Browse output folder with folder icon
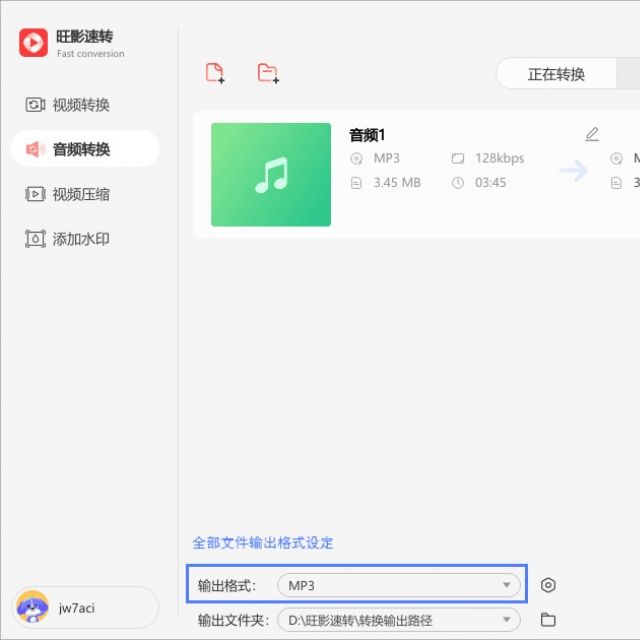This screenshot has height=640, width=640. [548, 620]
